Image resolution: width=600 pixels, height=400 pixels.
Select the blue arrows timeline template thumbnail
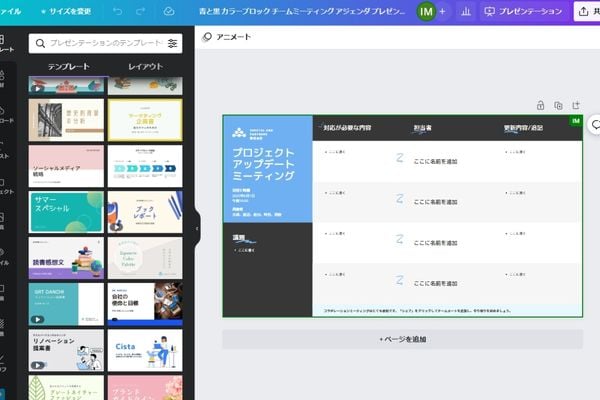[x=145, y=166]
